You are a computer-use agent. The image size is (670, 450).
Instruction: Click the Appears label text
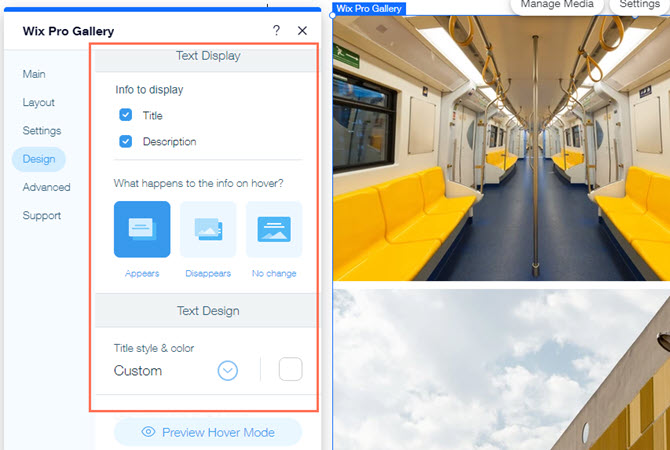click(142, 274)
